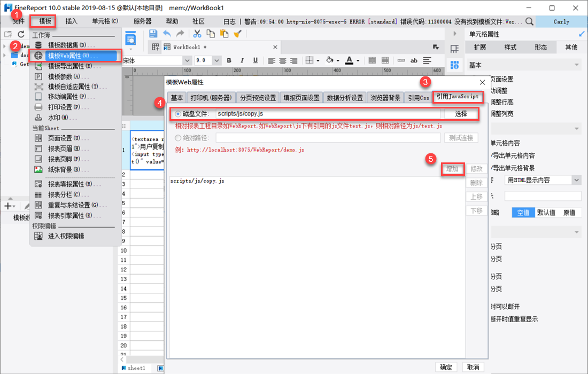Image resolution: width=588 pixels, height=374 pixels.
Task: Click the Copy icon in the toolbar
Action: point(211,34)
